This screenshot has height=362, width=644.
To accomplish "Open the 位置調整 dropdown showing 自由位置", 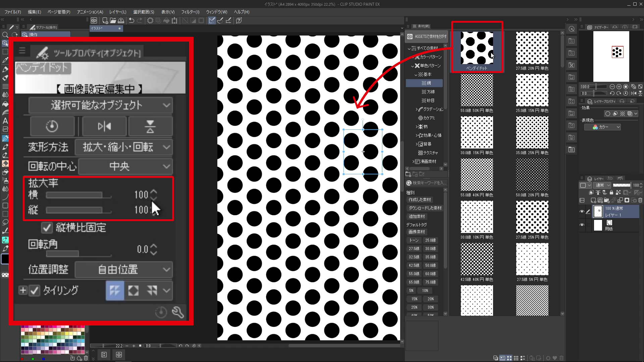I will [x=123, y=269].
